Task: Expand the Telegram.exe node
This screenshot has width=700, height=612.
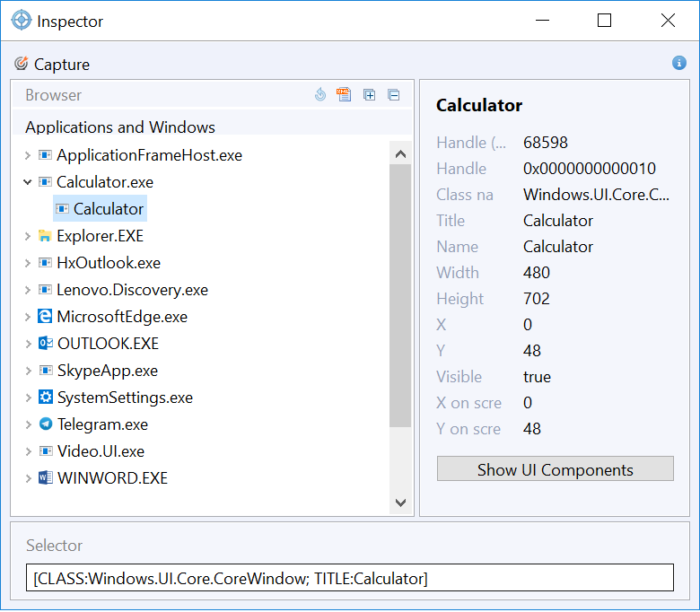Action: [x=28, y=424]
